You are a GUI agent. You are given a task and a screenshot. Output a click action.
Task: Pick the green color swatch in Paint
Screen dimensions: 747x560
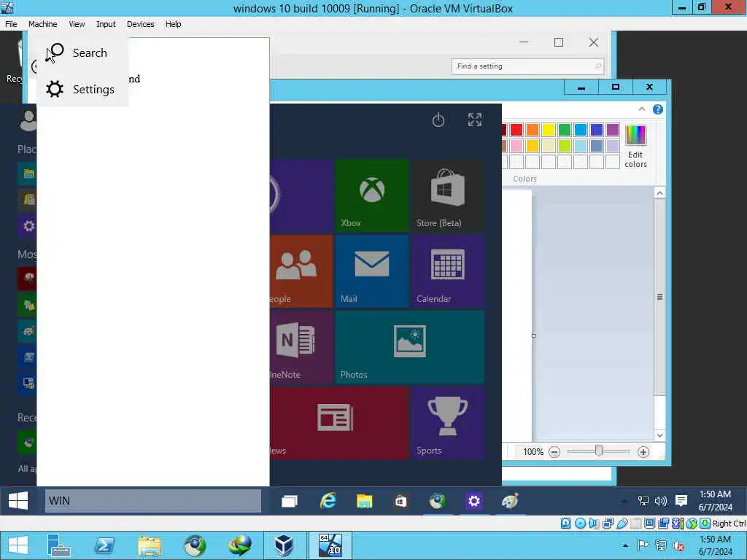565,130
